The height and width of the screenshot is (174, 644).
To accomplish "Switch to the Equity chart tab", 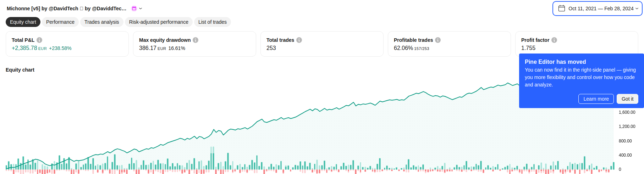I will (23, 22).
